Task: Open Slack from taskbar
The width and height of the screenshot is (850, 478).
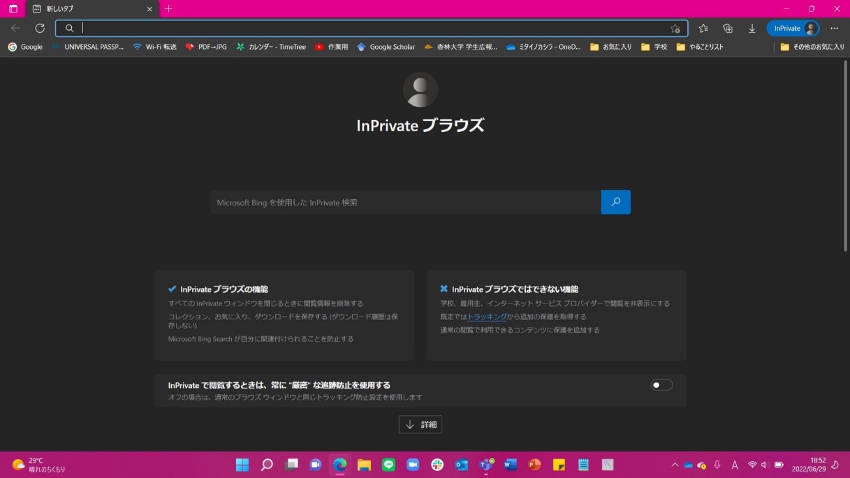Action: [x=437, y=464]
